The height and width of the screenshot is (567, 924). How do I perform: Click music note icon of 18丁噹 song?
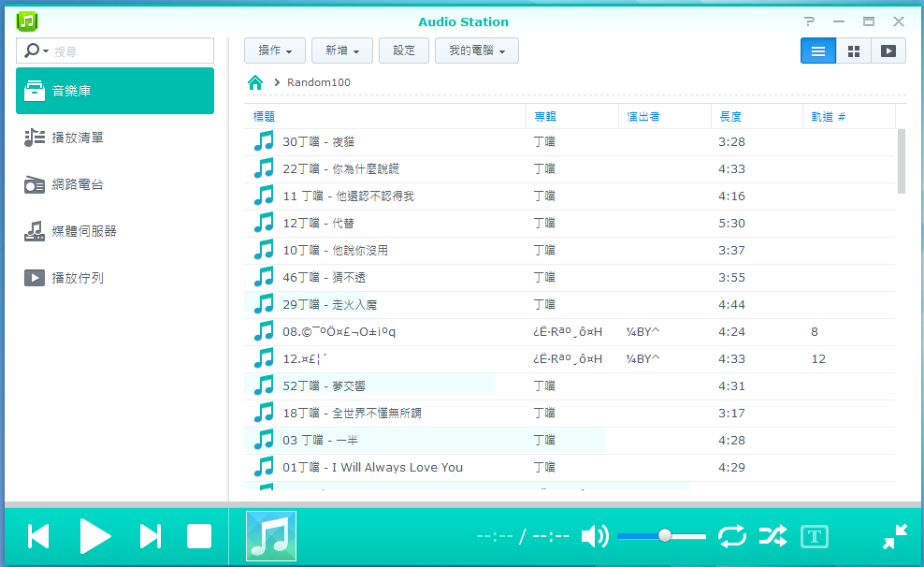(264, 413)
